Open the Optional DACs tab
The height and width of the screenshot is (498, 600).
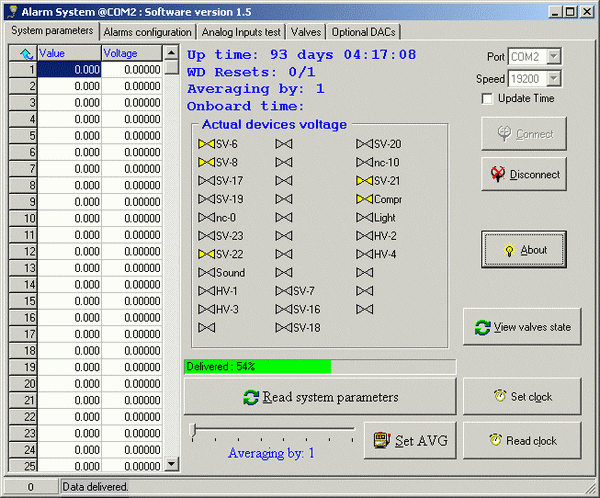pos(364,32)
